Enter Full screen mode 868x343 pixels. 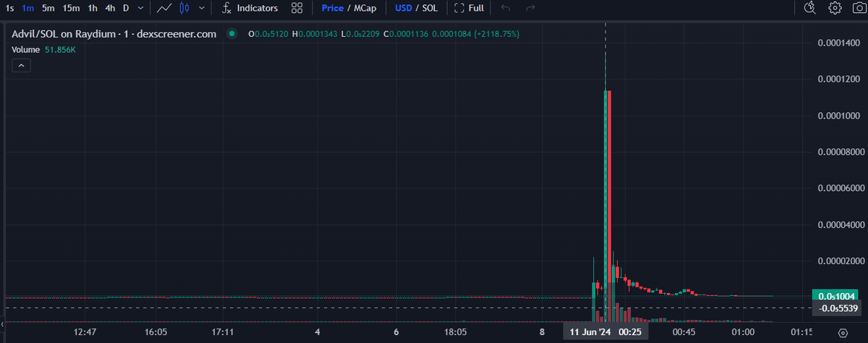[x=469, y=9]
